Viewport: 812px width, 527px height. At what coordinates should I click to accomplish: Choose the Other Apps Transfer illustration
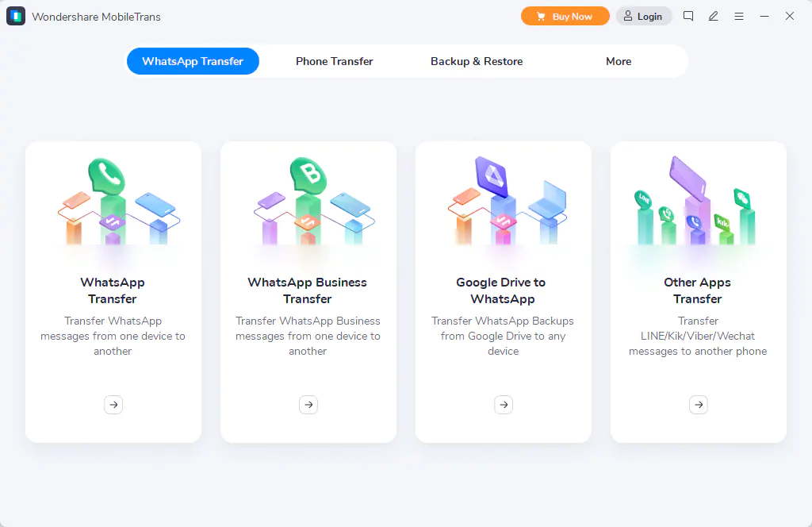[699, 203]
